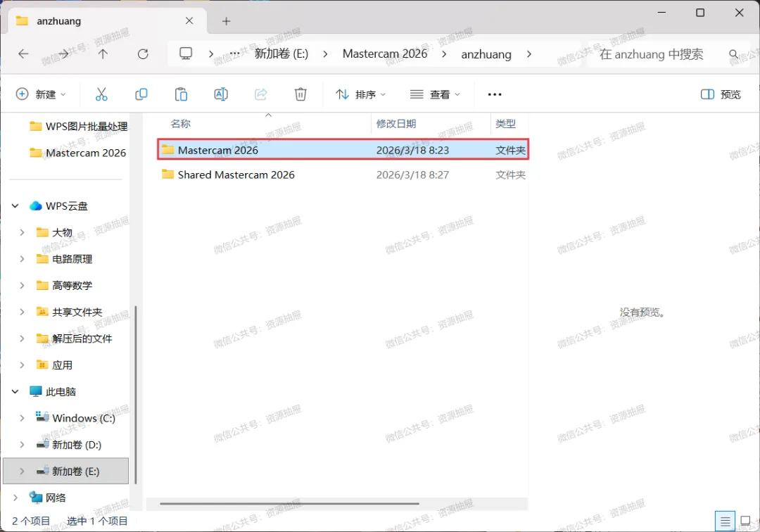760x532 pixels.
Task: Go forward with the right arrow
Action: 63,53
